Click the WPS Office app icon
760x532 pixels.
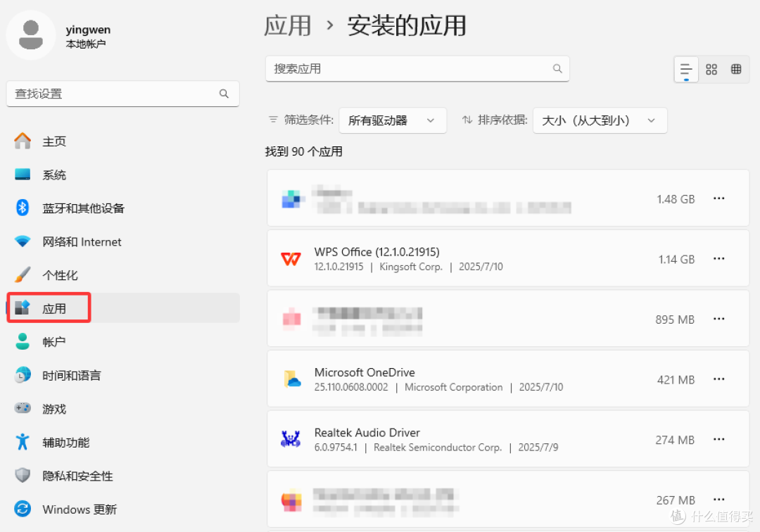(291, 259)
